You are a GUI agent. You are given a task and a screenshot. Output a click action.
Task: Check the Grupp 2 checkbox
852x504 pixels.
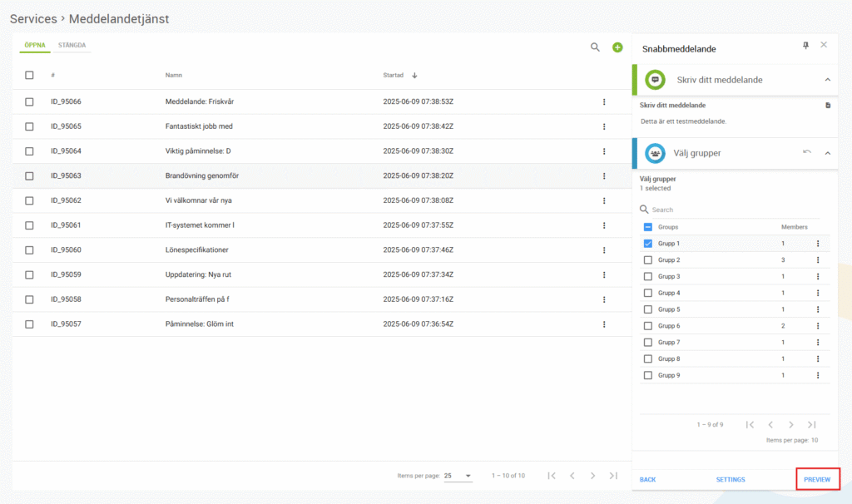click(647, 260)
